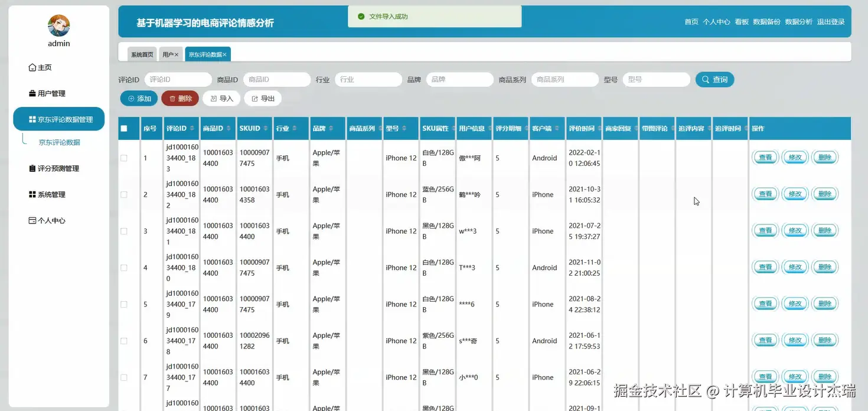The width and height of the screenshot is (868, 411).
Task: Click the 导入 import button
Action: pos(221,99)
